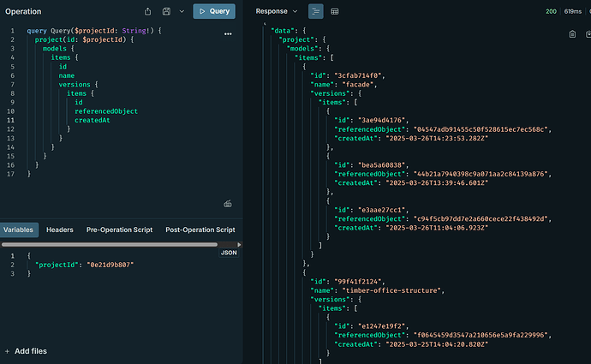Click line number 17 in the operation editor
Viewport: 591px width, 364px height.
point(10,174)
